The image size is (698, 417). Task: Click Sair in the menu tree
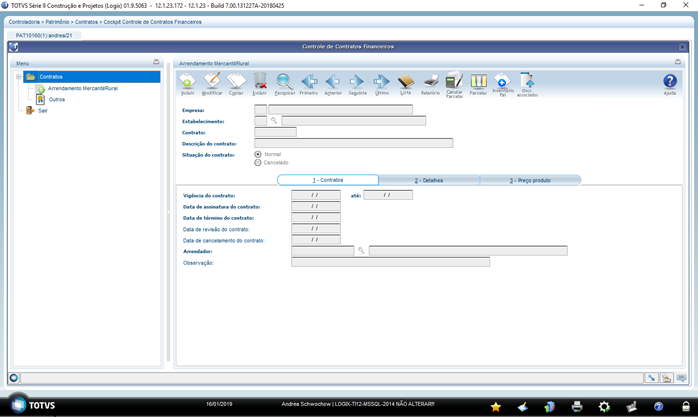(43, 110)
